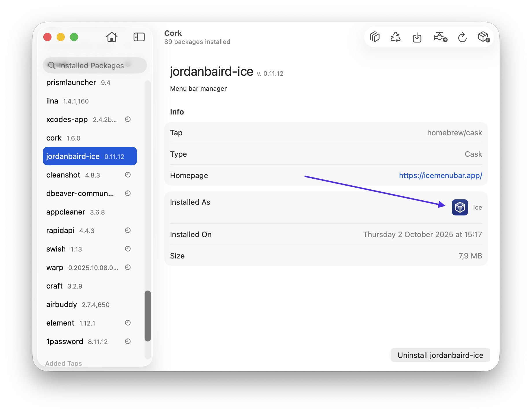532x414 pixels.
Task: Open the icemenubar.app homepage link
Action: click(440, 175)
